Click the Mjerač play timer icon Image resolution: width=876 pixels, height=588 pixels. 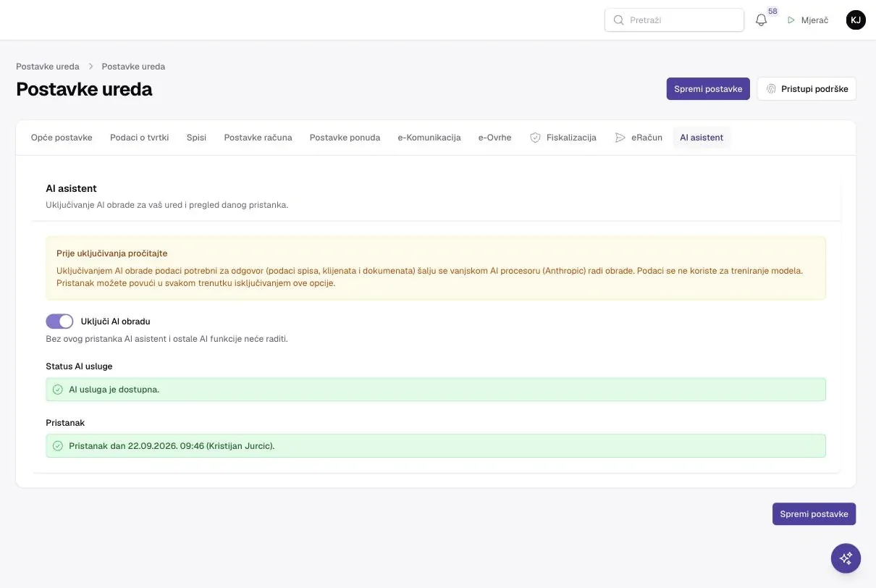[791, 20]
